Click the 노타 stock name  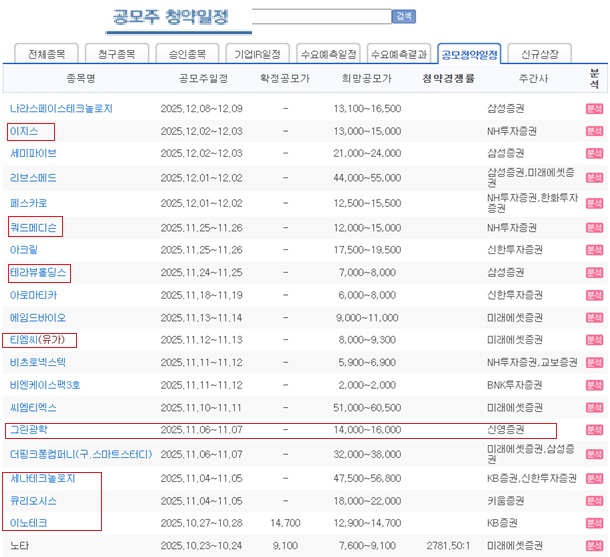tap(19, 546)
